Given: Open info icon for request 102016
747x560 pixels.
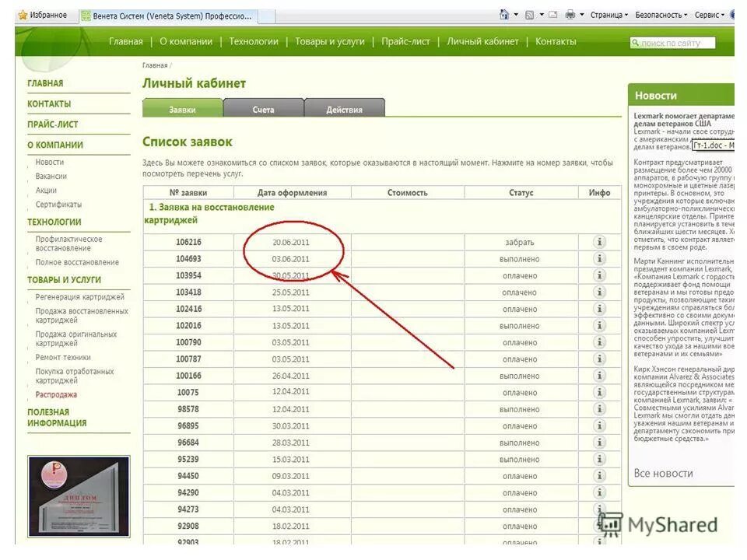Looking at the screenshot, I should click(x=599, y=325).
